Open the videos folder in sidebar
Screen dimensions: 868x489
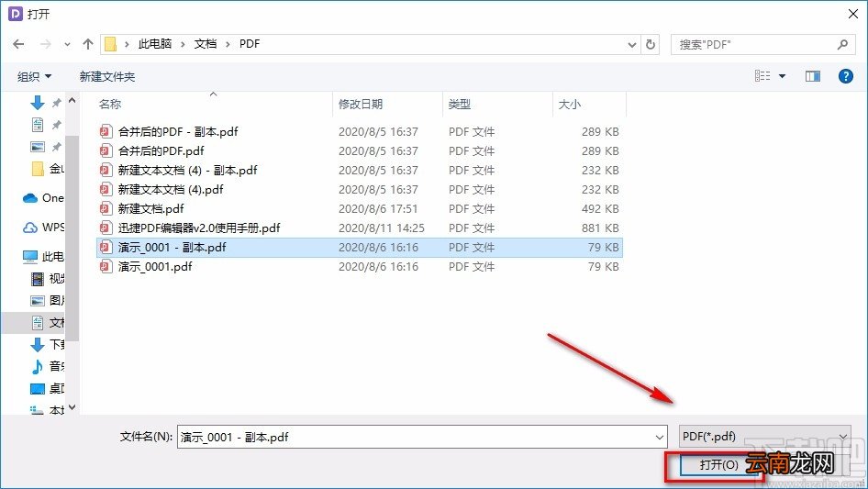[48, 279]
